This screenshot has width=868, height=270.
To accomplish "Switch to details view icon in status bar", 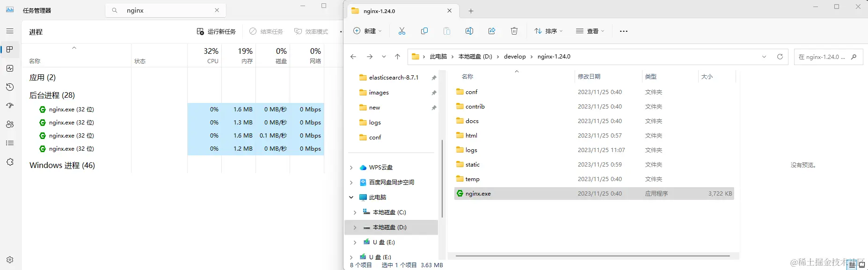I will (853, 265).
